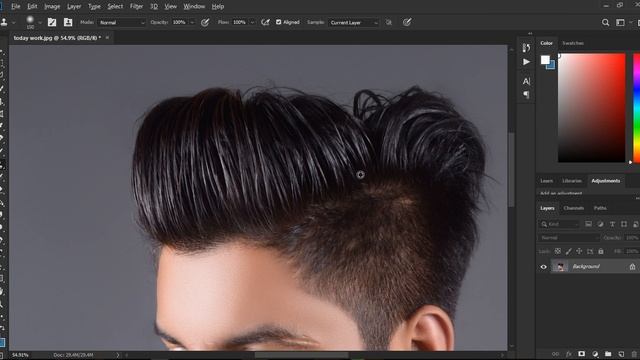Viewport: 640px width, 360px height.
Task: Open the Help menu
Action: [x=218, y=7]
